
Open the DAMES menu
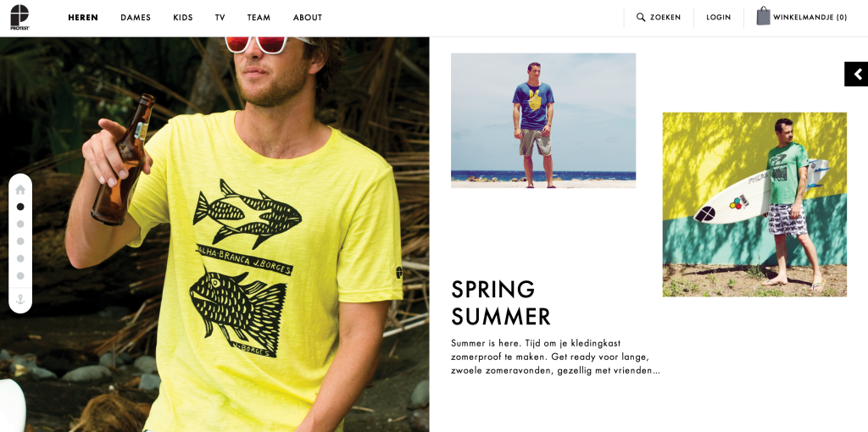[136, 18]
